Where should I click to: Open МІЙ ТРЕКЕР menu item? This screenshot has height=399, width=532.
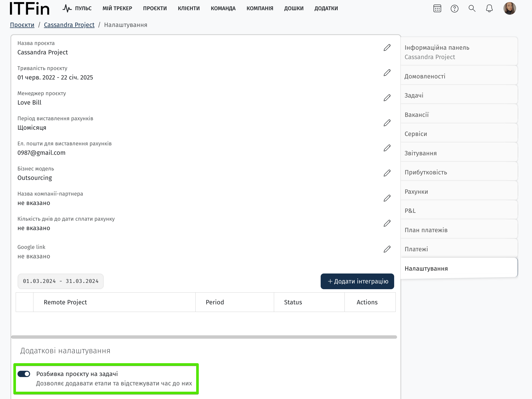click(117, 8)
